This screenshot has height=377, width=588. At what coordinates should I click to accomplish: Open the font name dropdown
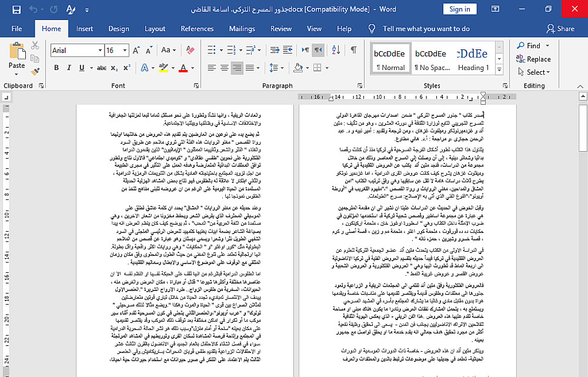click(x=100, y=50)
